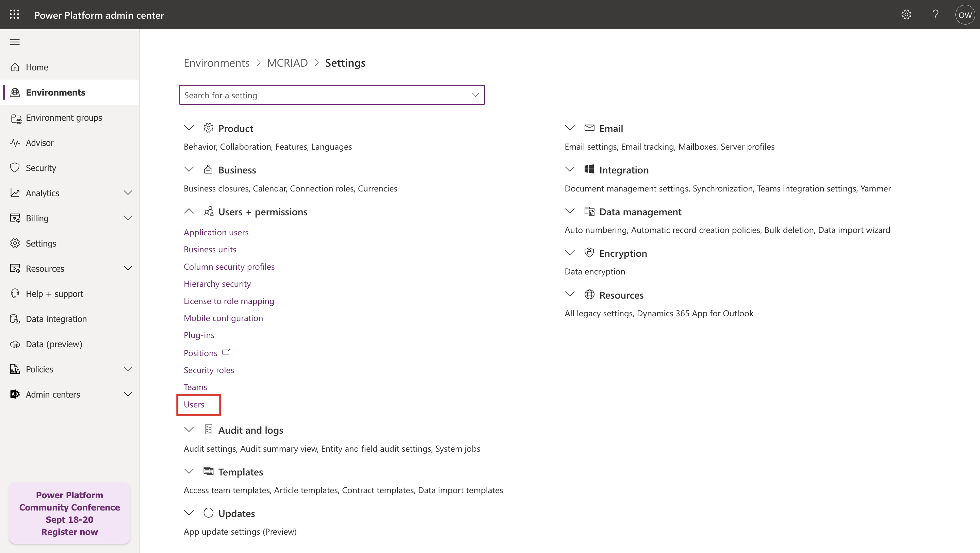
Task: Expand the Analytics submenu chevron
Action: click(128, 193)
